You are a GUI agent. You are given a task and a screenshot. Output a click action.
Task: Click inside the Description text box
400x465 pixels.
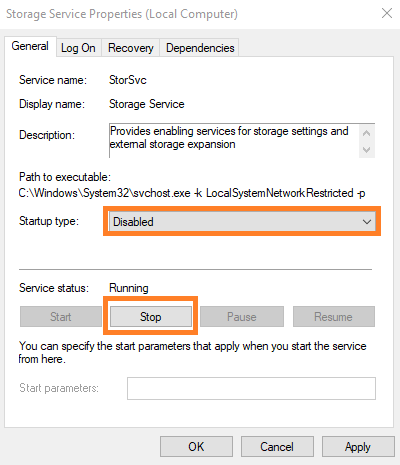[234, 140]
